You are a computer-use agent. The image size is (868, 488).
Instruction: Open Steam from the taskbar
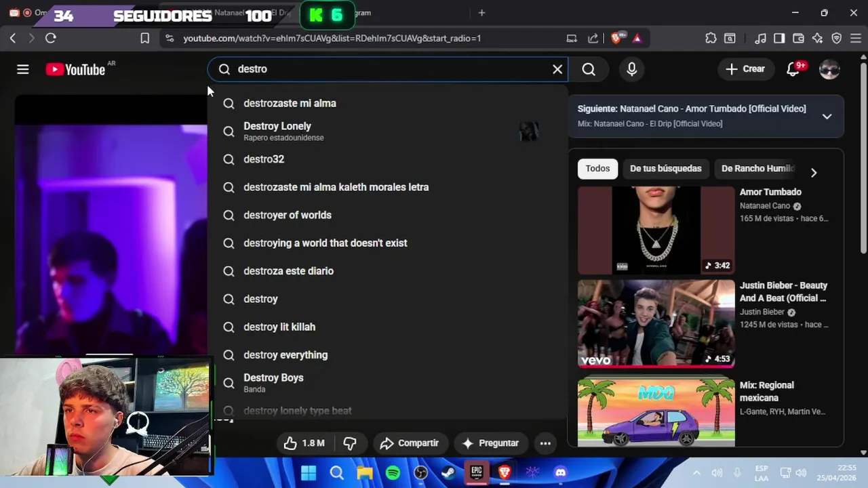(x=448, y=472)
